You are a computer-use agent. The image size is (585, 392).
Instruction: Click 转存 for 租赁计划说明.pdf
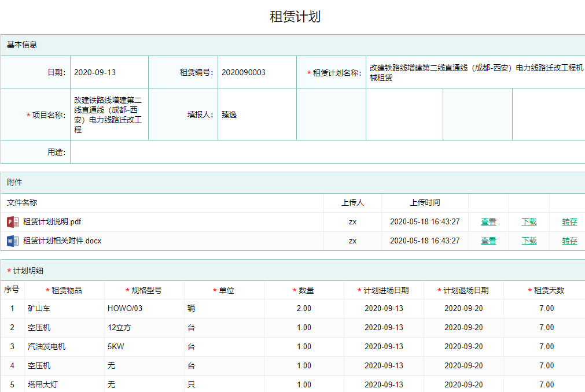pyautogui.click(x=569, y=221)
